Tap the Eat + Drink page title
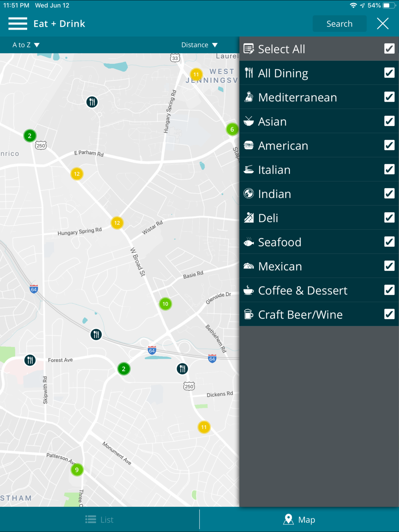399x532 pixels. [59, 24]
